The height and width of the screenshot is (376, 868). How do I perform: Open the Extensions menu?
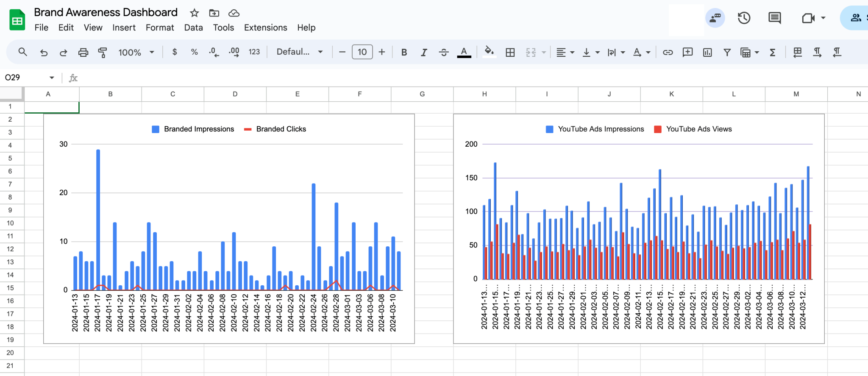pos(265,28)
